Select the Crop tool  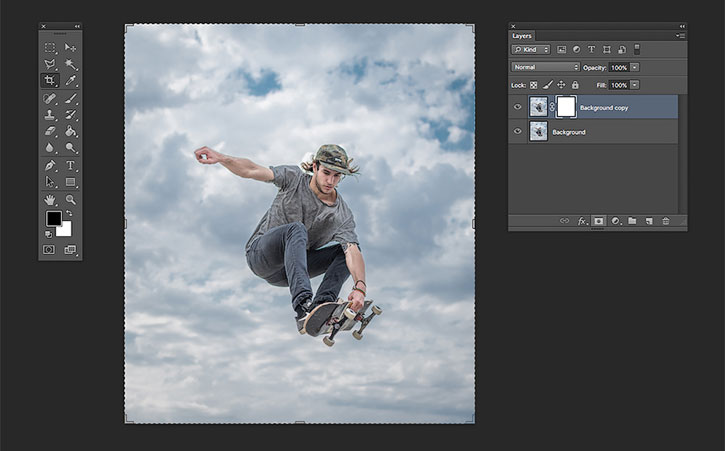(x=50, y=80)
